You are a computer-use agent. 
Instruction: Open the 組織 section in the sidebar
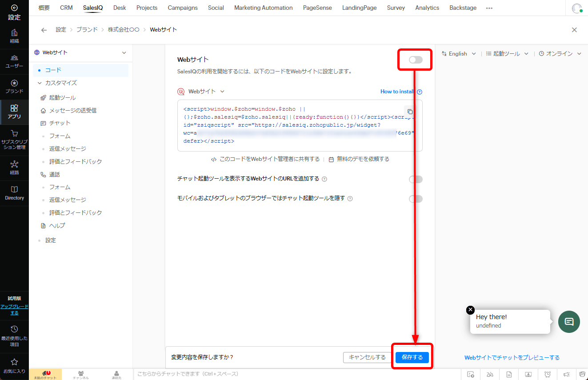pos(14,36)
